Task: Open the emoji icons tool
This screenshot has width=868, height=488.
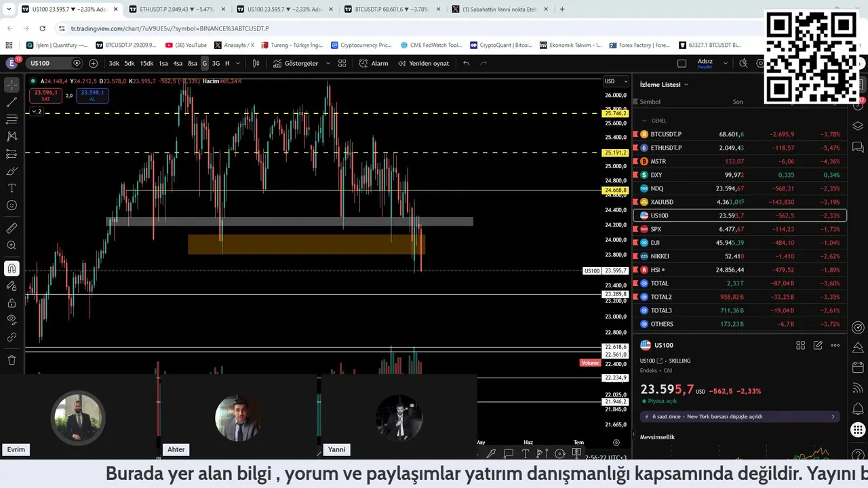Action: [12, 205]
